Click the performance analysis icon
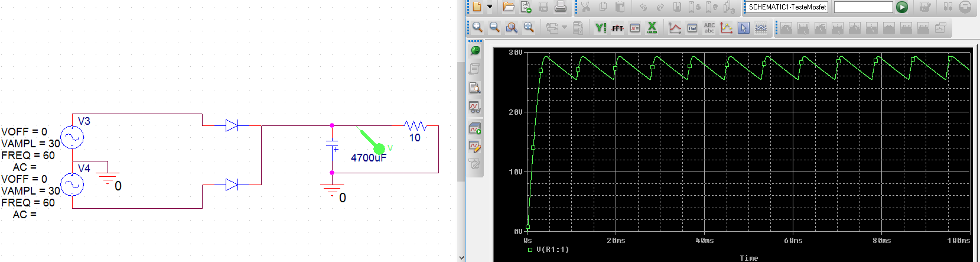Viewport: 980px width, 262px height. tap(635, 28)
